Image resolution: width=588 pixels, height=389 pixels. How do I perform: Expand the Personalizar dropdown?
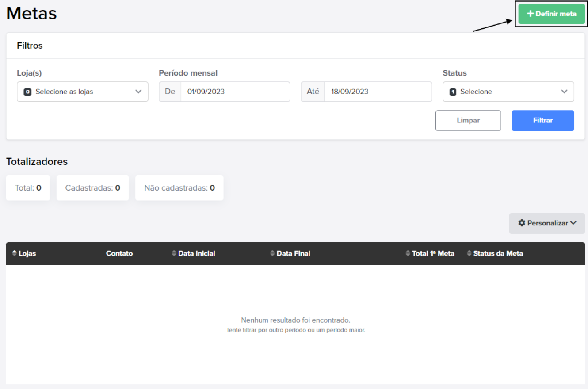pyautogui.click(x=547, y=223)
